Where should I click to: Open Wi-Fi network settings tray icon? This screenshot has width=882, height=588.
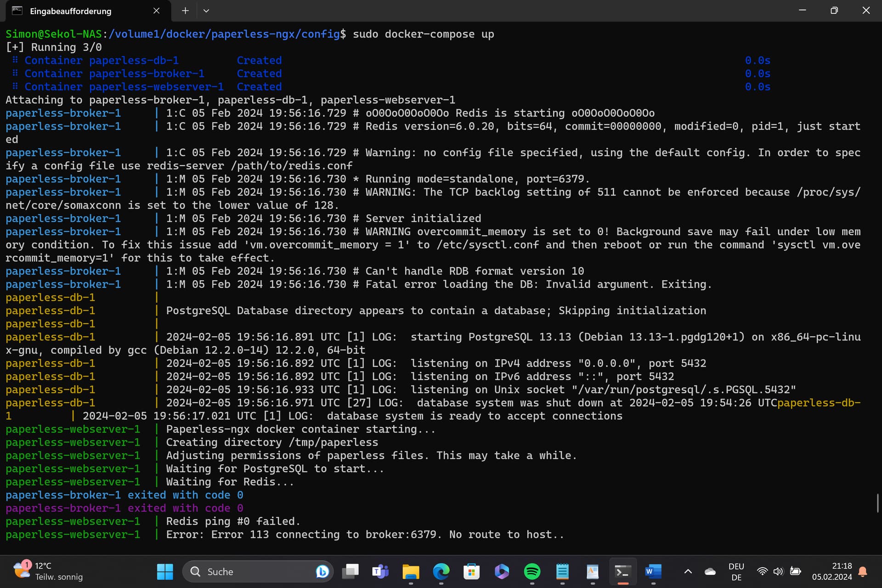tap(762, 571)
